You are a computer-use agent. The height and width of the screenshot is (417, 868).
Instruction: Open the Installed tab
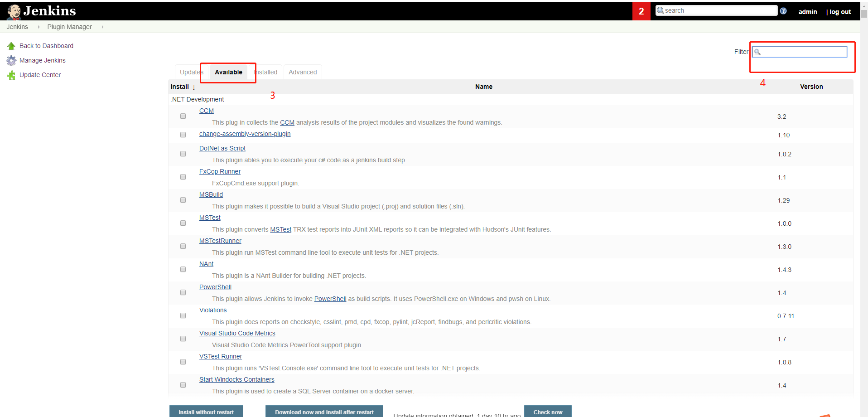(266, 72)
